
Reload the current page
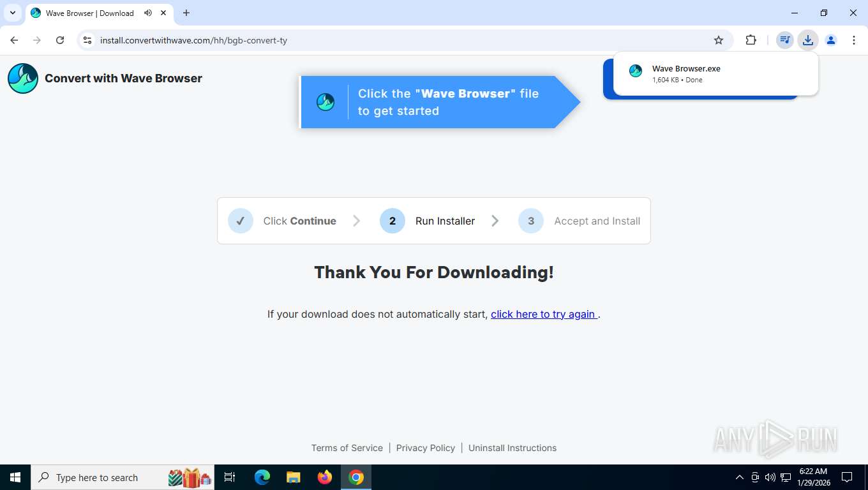(60, 40)
